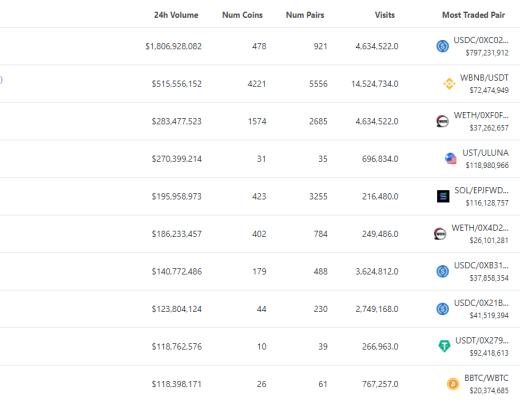Click the Visits value 266,963.0

(x=380, y=346)
